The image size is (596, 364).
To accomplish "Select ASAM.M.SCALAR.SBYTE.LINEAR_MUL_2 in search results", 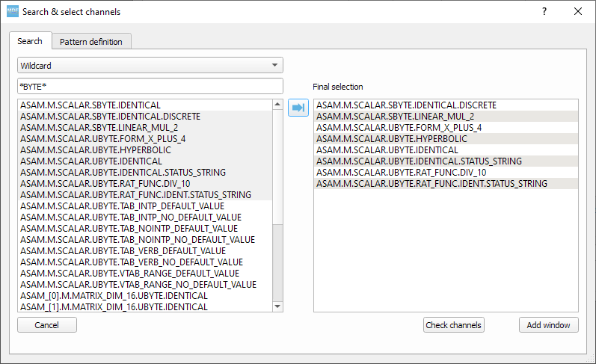I will (145, 127).
